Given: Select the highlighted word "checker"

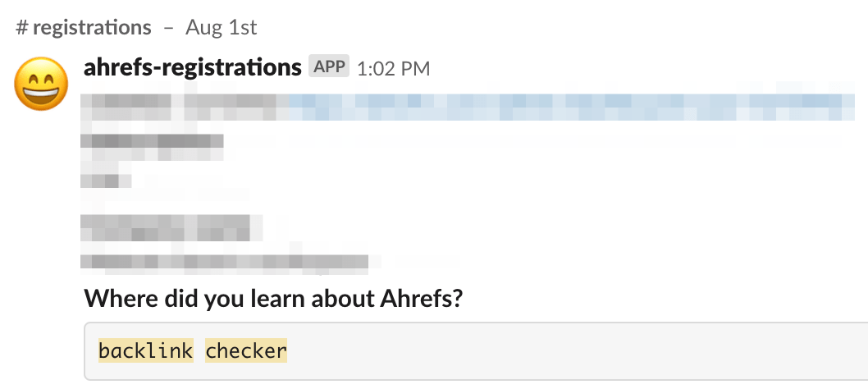Looking at the screenshot, I should (246, 351).
